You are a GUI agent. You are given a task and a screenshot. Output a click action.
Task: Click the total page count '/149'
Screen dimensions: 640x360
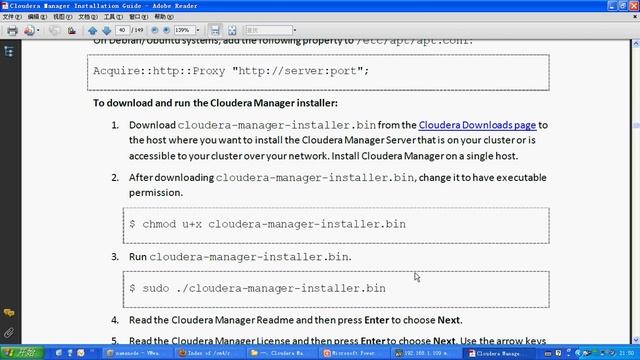(x=139, y=30)
